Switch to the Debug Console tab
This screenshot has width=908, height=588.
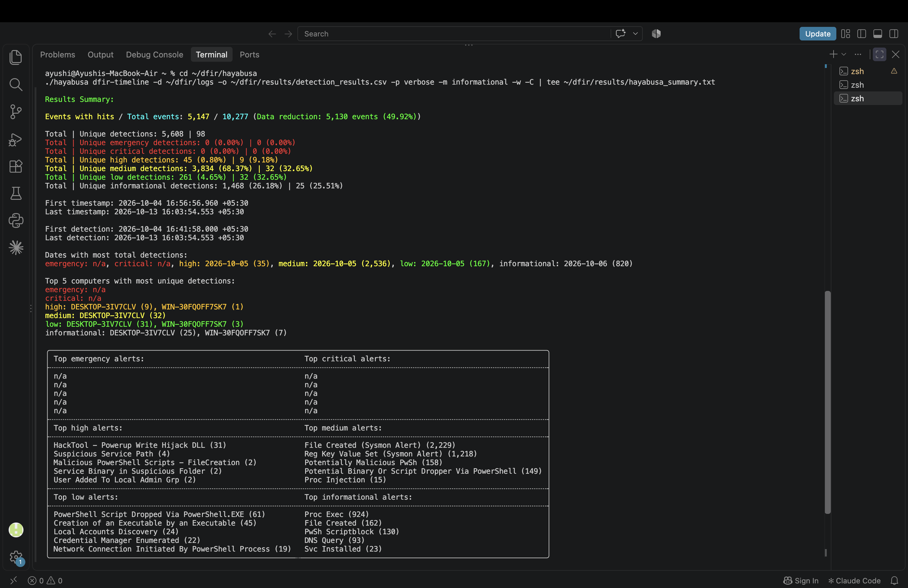154,55
